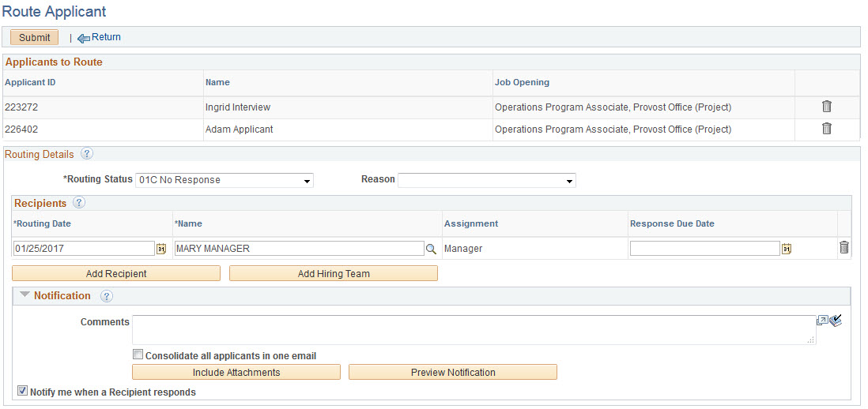This screenshot has width=868, height=409.
Task: Click the Submit button
Action: pos(34,38)
